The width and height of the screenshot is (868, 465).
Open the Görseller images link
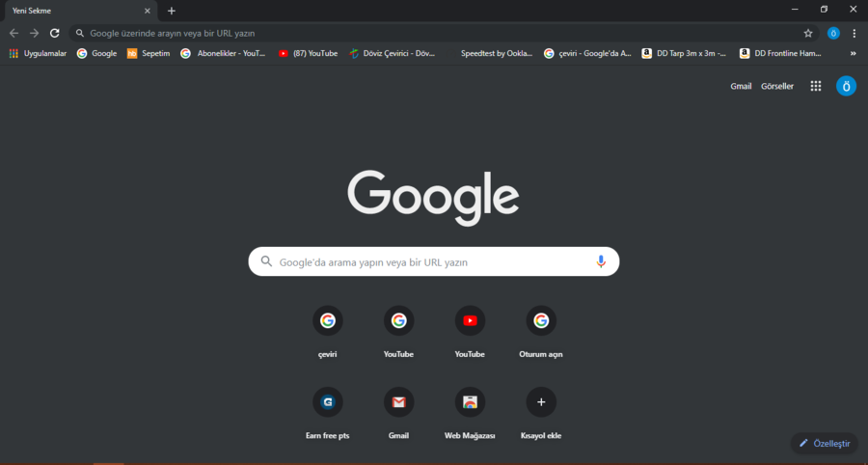tap(777, 87)
